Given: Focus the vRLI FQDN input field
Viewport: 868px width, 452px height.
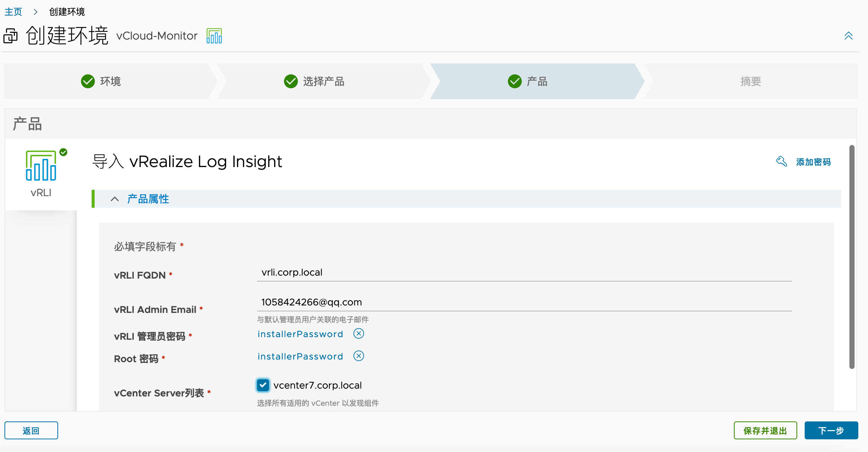Looking at the screenshot, I should pyautogui.click(x=524, y=273).
